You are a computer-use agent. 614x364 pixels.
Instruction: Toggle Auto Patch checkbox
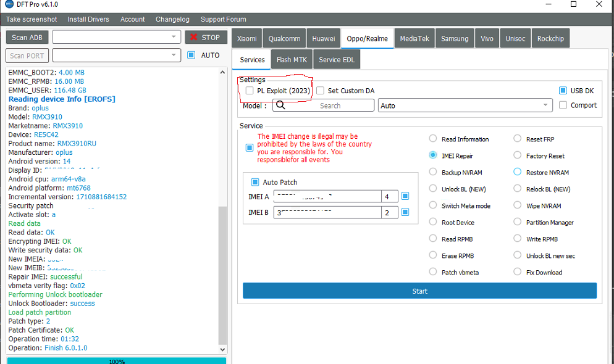pyautogui.click(x=255, y=182)
